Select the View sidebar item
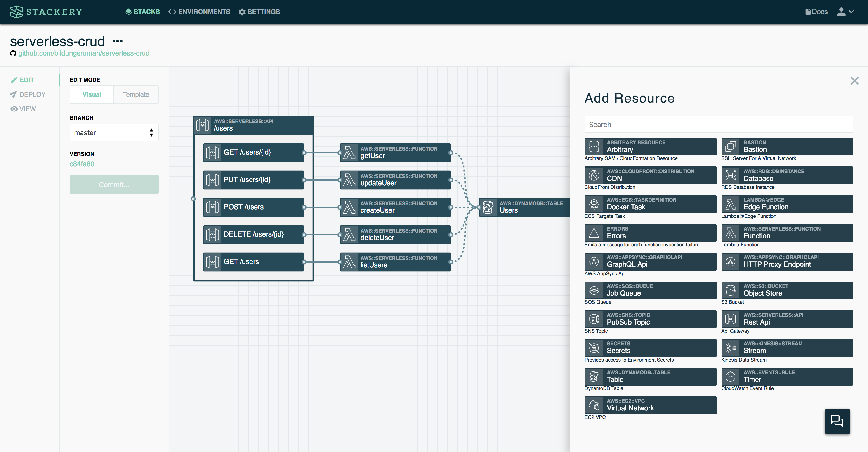The image size is (868, 452). click(x=23, y=109)
